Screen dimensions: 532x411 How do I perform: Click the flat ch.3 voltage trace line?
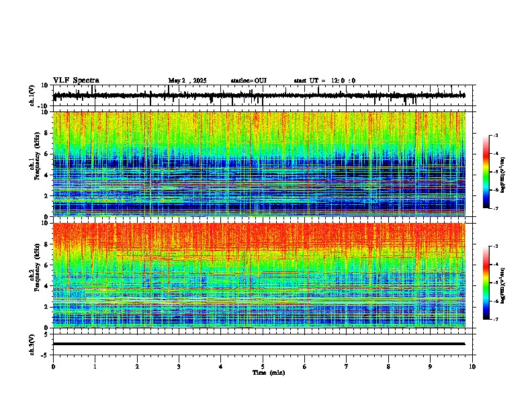259,344
